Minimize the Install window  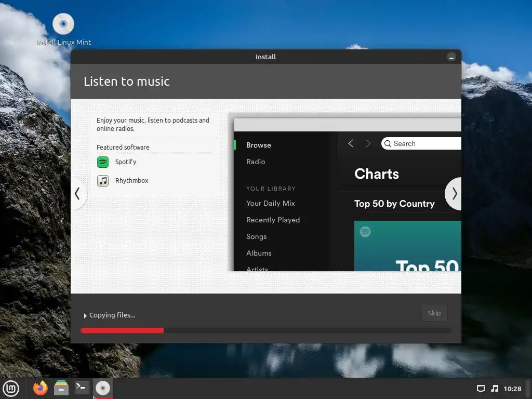[x=451, y=57]
